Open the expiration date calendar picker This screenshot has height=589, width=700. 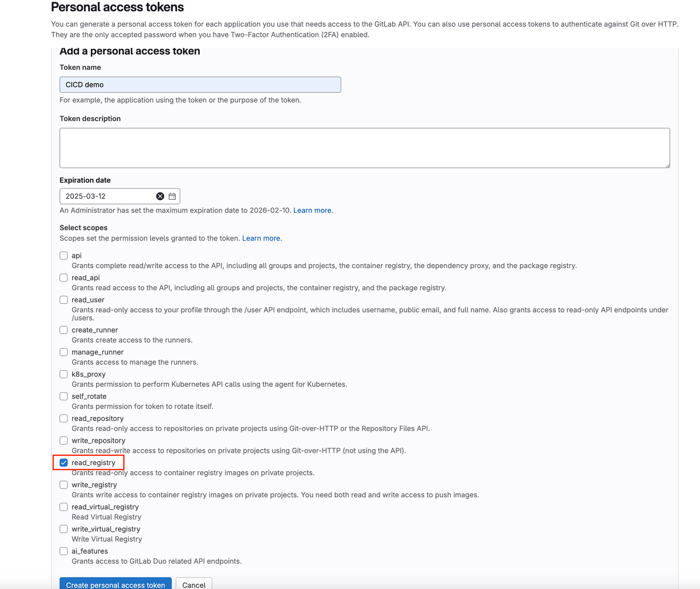point(172,196)
